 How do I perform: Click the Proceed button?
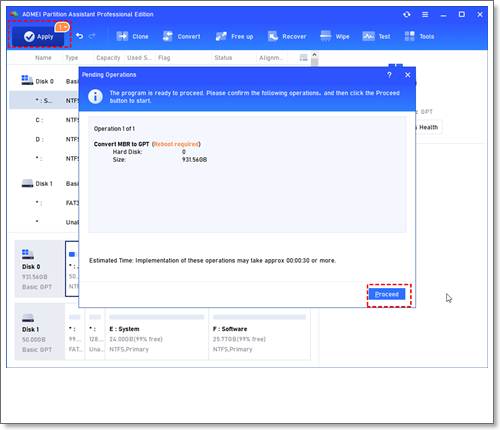tap(387, 294)
